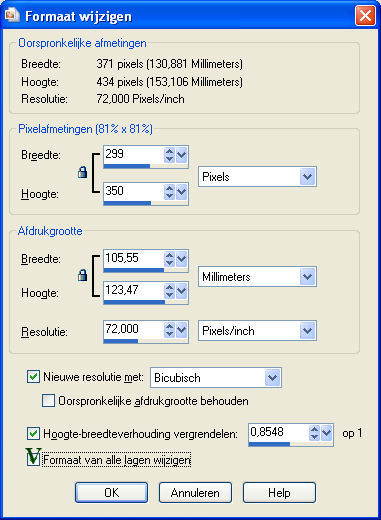Screen dimensions: 381x520
Task: Expand slider popup for Resolutie 72,000
Action: click(181, 330)
